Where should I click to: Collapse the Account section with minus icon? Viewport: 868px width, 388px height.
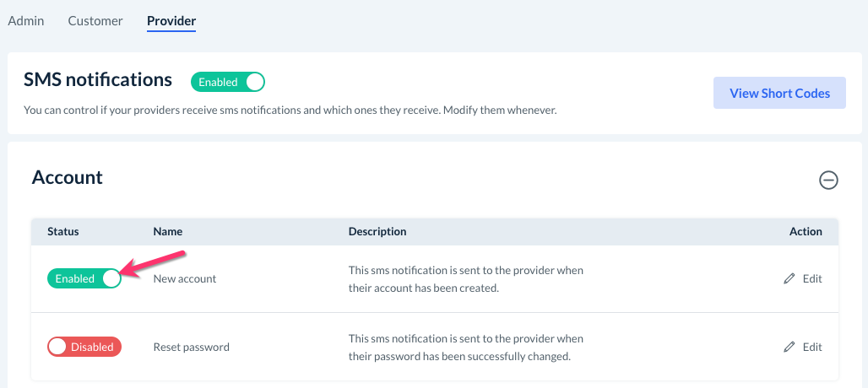point(828,180)
